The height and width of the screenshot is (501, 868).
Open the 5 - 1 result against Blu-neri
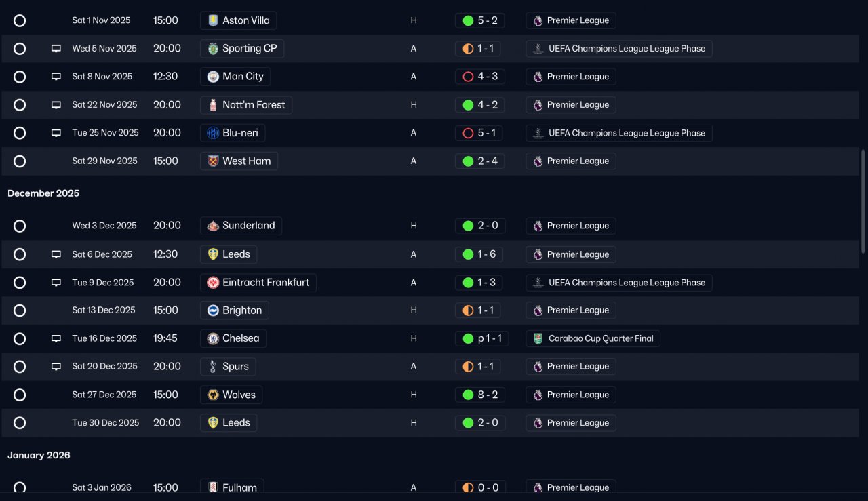pyautogui.click(x=479, y=133)
